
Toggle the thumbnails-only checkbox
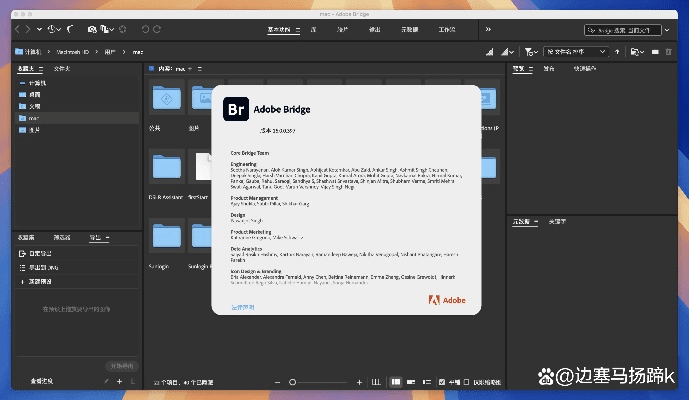click(466, 382)
